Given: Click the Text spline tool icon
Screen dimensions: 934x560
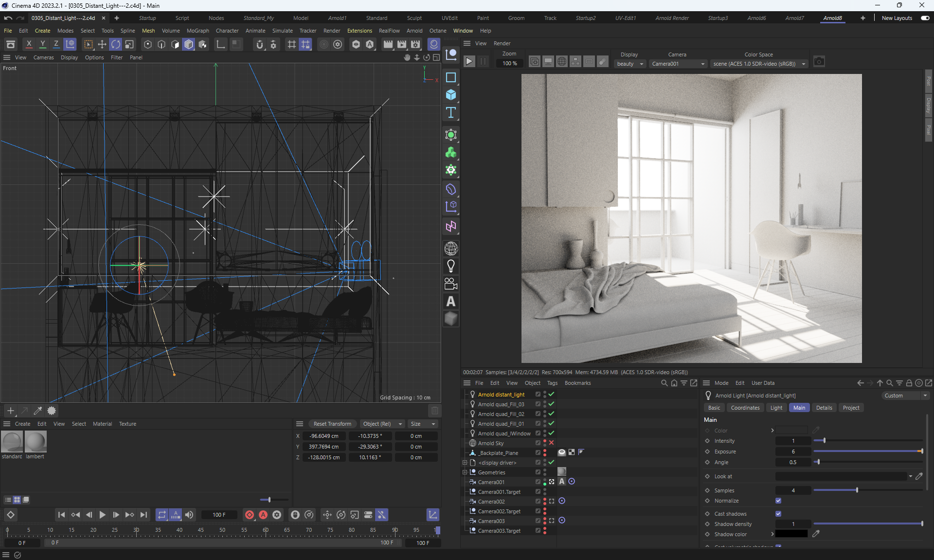Looking at the screenshot, I should 451,113.
